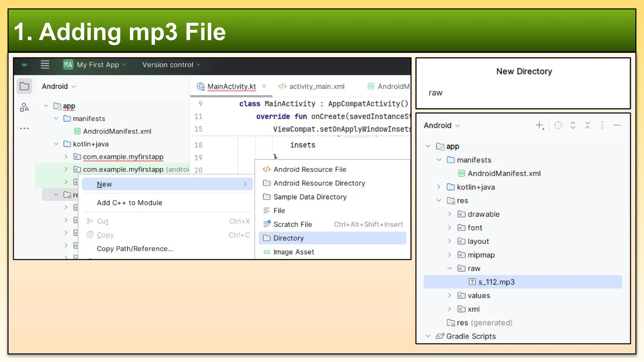Image resolution: width=644 pixels, height=362 pixels.
Task: Open the Resource Manager sidebar icon
Action: tap(24, 107)
